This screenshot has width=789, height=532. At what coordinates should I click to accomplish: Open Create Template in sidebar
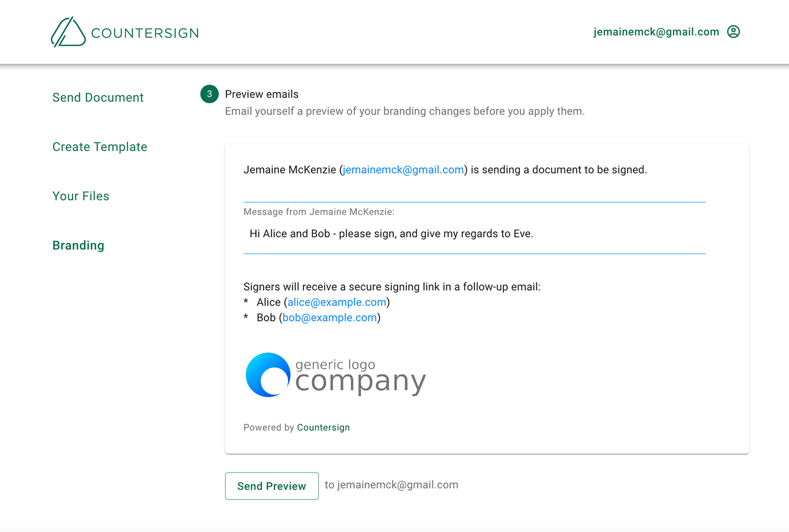[100, 147]
